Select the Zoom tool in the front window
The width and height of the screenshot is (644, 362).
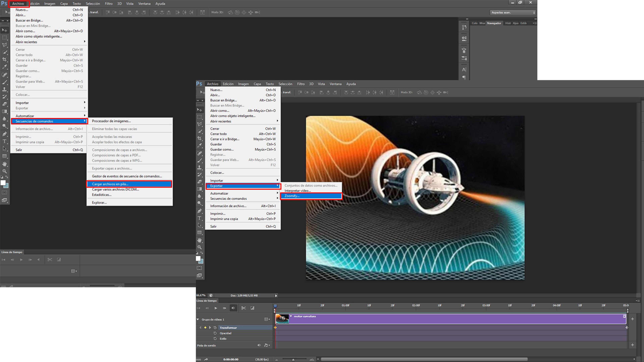200,247
